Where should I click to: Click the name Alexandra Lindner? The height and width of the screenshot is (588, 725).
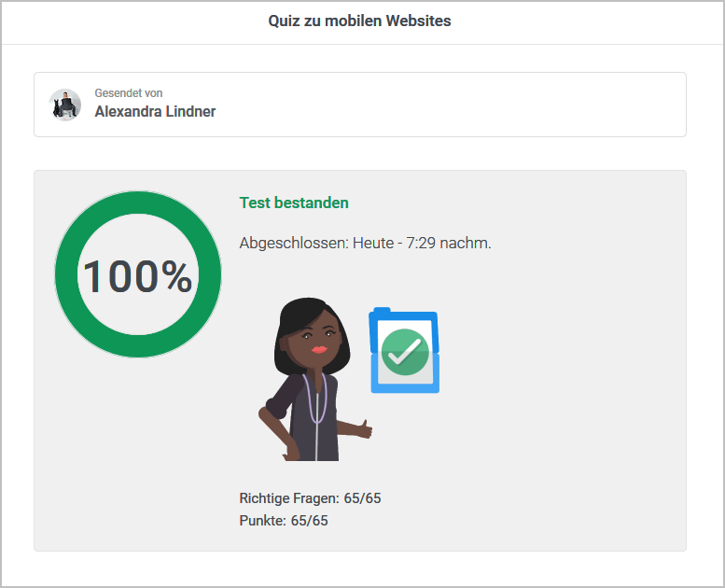point(155,111)
